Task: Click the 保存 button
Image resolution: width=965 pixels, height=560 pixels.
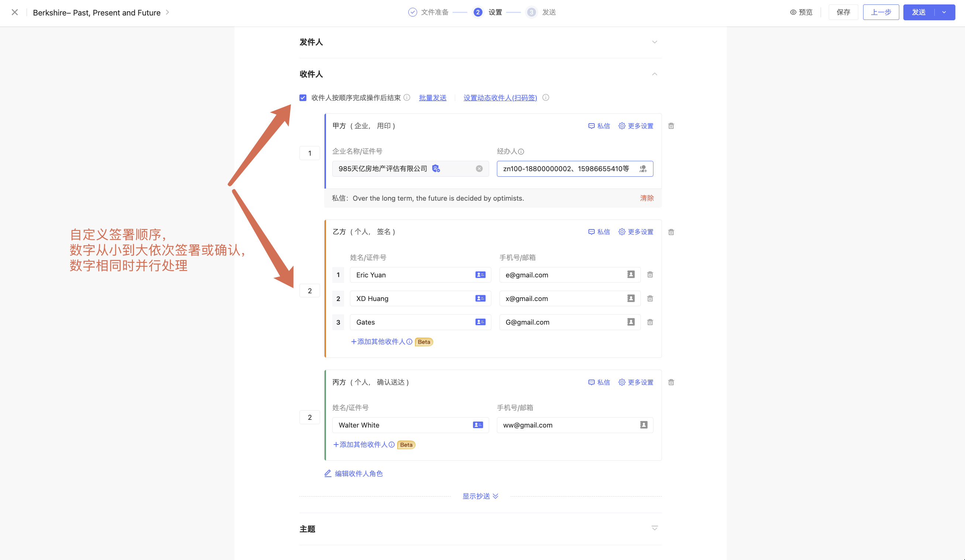Action: click(x=843, y=12)
